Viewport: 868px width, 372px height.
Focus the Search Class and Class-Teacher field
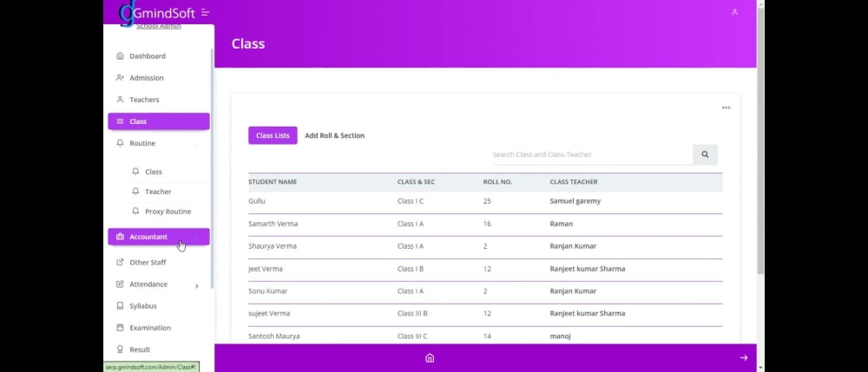click(592, 154)
